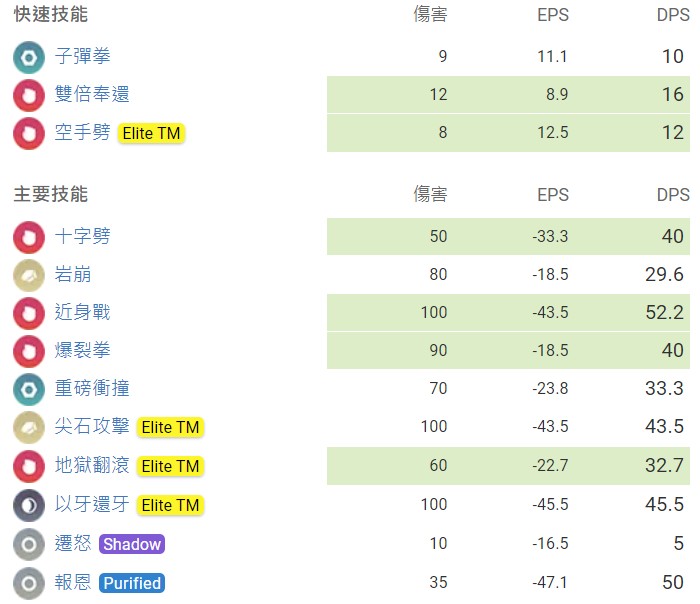Sort fast moves by the DPS column header

pos(672,15)
